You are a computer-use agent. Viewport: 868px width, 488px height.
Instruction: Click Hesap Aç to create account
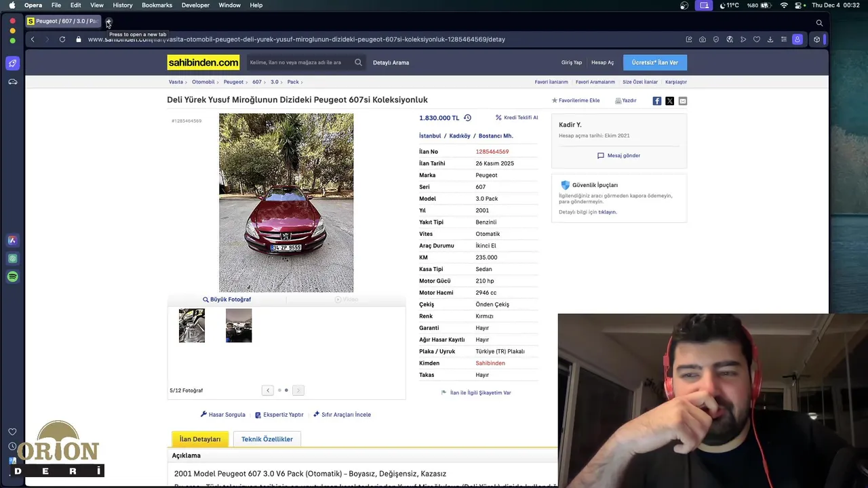pyautogui.click(x=602, y=62)
